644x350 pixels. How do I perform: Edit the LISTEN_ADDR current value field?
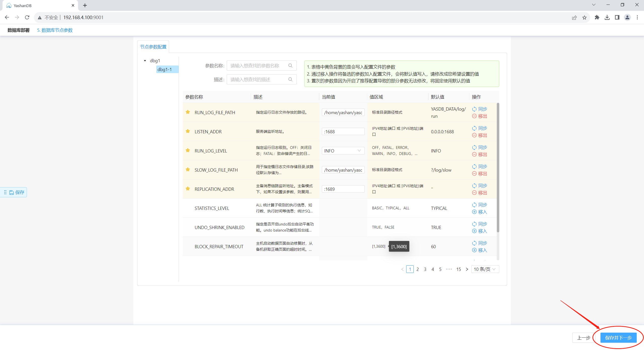point(343,132)
